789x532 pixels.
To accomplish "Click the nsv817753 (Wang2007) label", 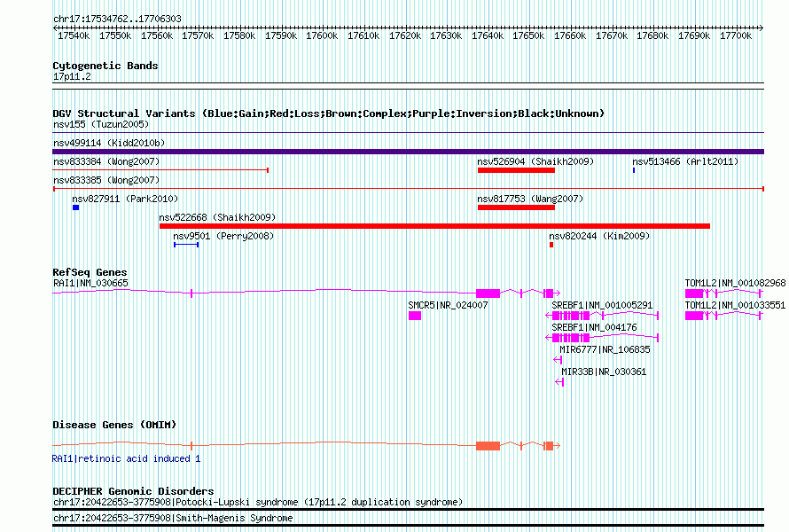I will (530, 199).
